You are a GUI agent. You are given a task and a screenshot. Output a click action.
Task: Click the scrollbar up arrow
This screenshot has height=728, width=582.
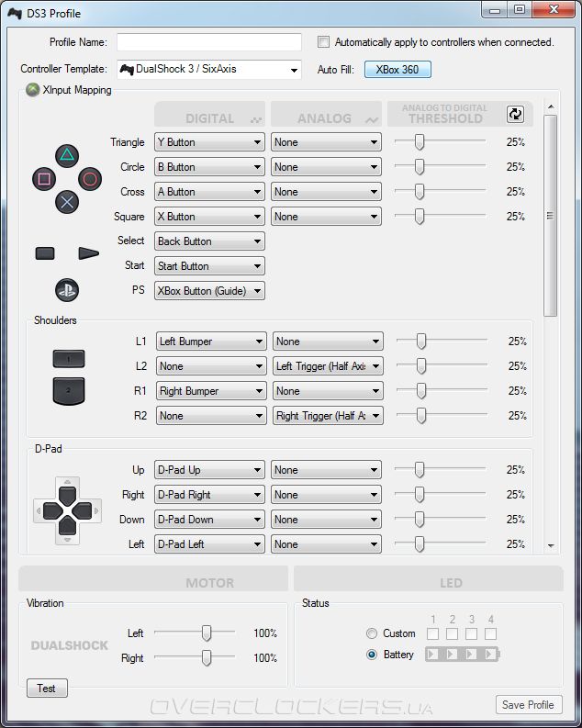[x=551, y=106]
